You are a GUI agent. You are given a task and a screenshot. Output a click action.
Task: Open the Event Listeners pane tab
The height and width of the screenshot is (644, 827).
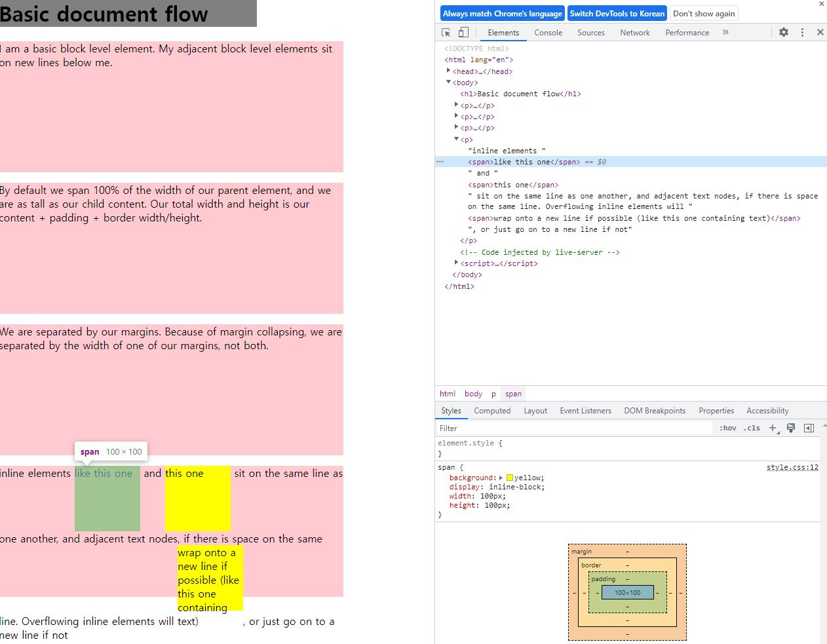click(585, 411)
